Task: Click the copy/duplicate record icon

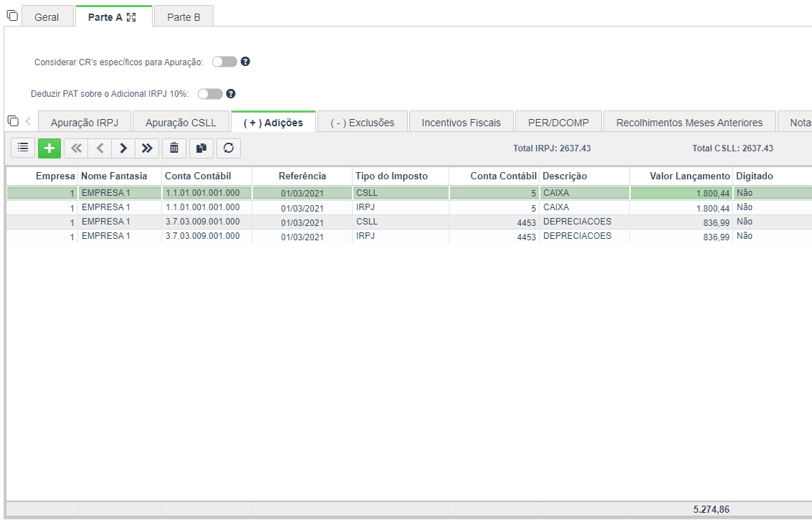Action: point(201,148)
